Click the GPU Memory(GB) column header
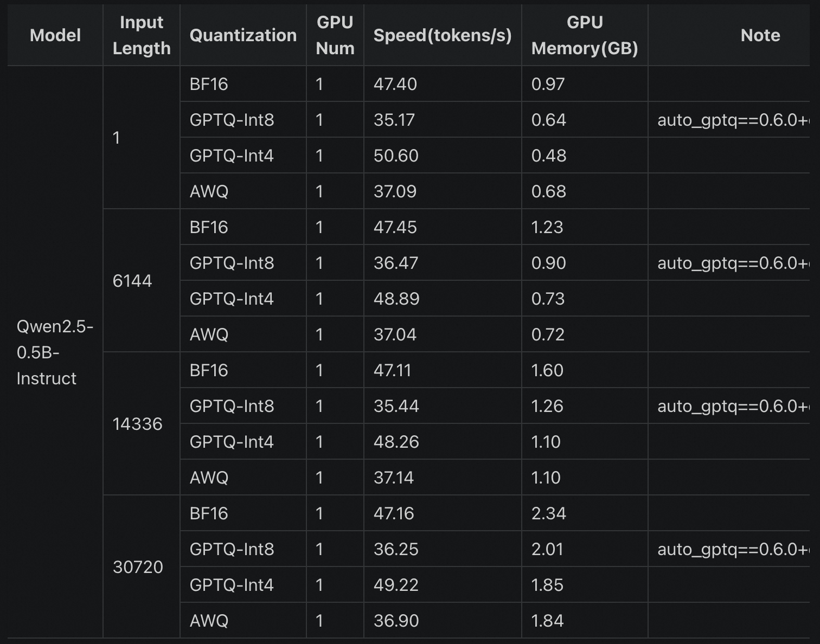Screen dimensions: 820x644 (x=585, y=35)
